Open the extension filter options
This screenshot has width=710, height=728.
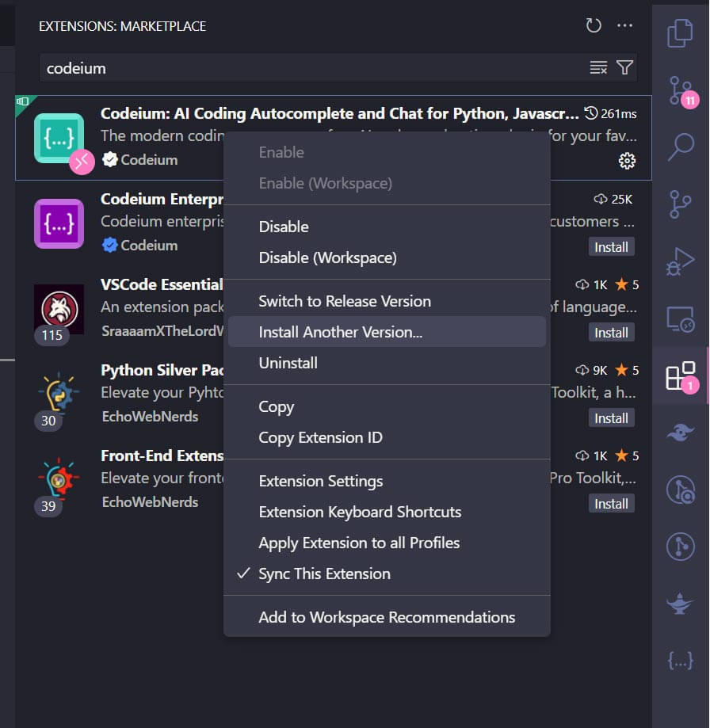click(x=625, y=68)
